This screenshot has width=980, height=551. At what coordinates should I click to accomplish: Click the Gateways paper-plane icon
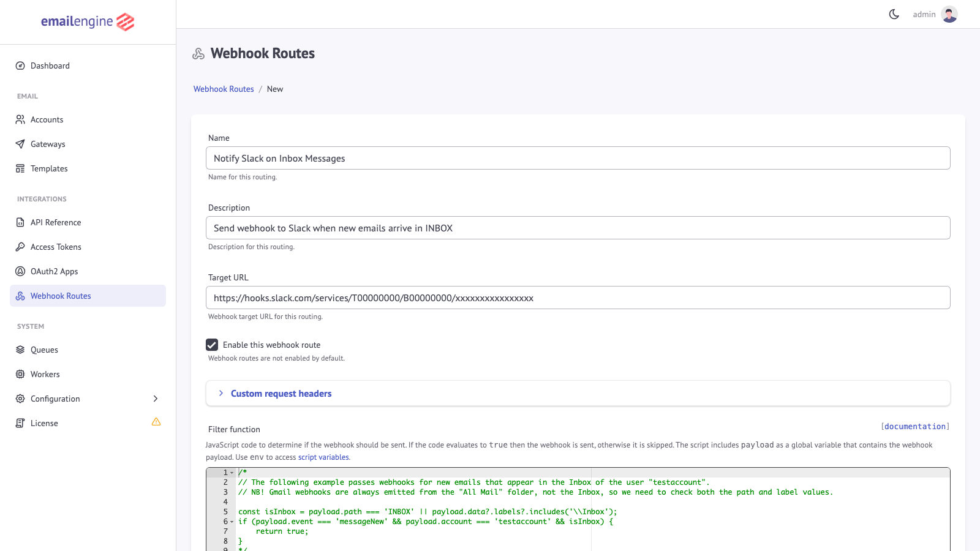click(20, 144)
